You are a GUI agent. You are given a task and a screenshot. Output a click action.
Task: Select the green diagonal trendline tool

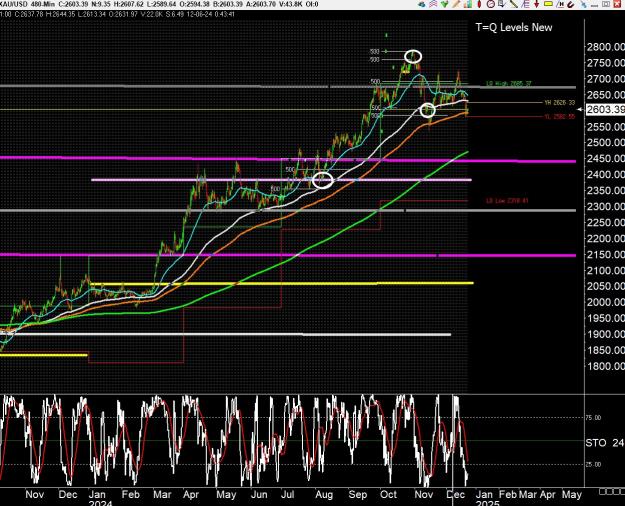click(514, 4)
